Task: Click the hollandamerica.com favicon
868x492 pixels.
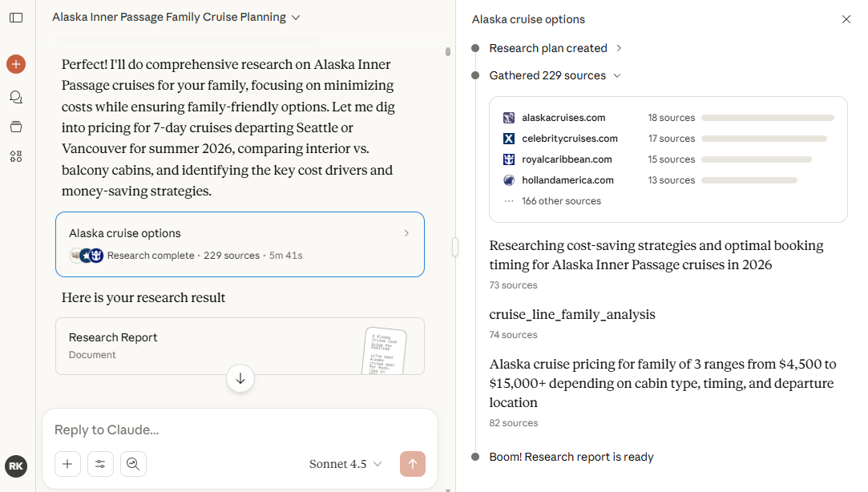Action: 509,180
